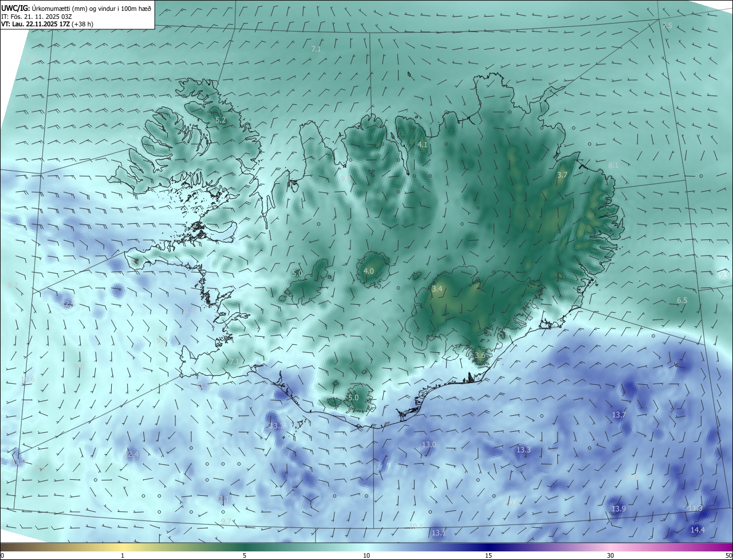Click the 7.5 value label
The image size is (733, 560).
click(667, 26)
